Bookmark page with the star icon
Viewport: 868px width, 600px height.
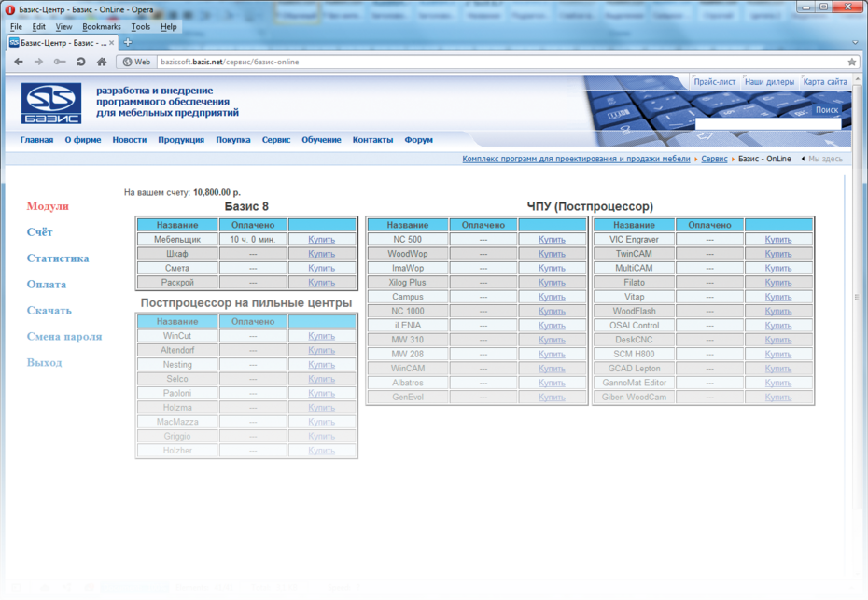coord(852,62)
